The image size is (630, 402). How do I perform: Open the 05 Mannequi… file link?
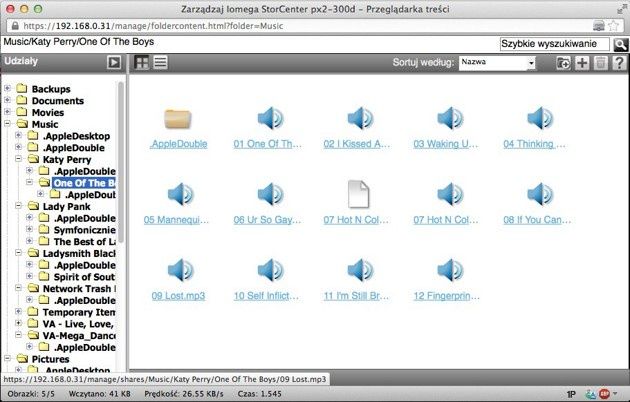176,220
